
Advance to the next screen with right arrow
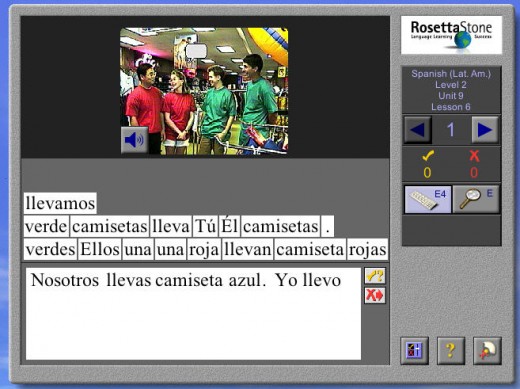click(485, 130)
